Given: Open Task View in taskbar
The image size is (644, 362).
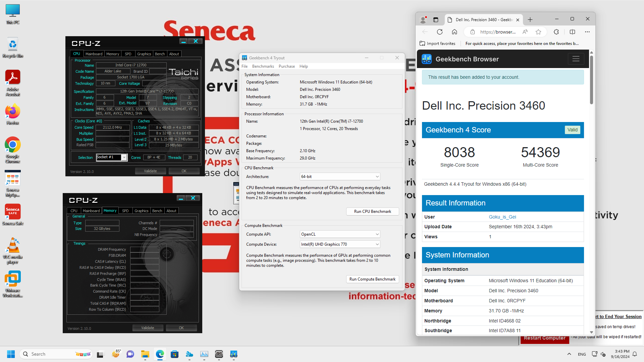Looking at the screenshot, I should coord(100,354).
